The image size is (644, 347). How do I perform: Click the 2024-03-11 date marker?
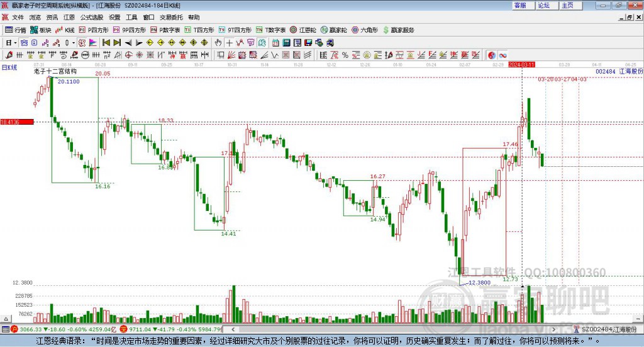pyautogui.click(x=521, y=64)
